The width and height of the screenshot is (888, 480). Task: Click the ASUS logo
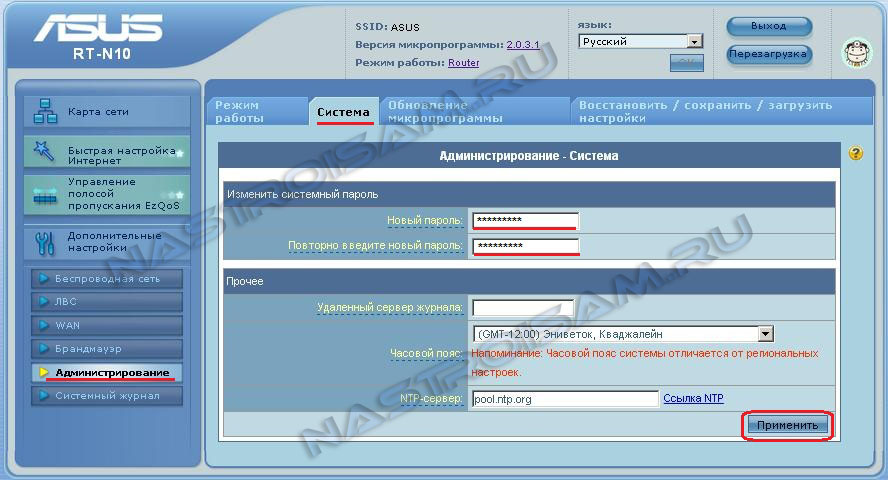point(97,30)
